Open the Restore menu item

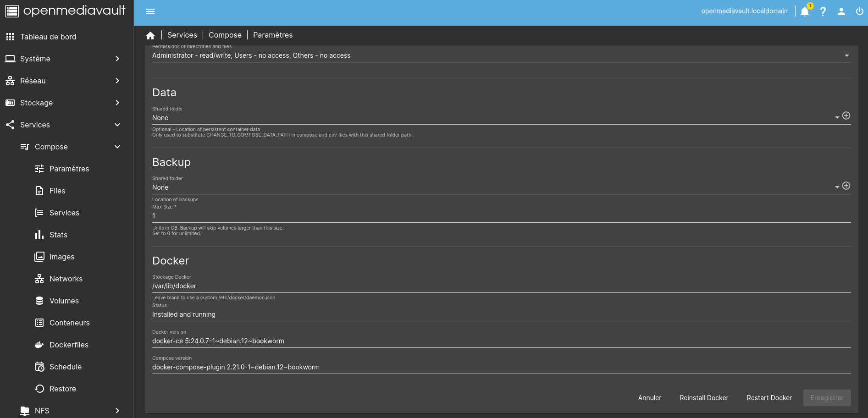click(66, 389)
